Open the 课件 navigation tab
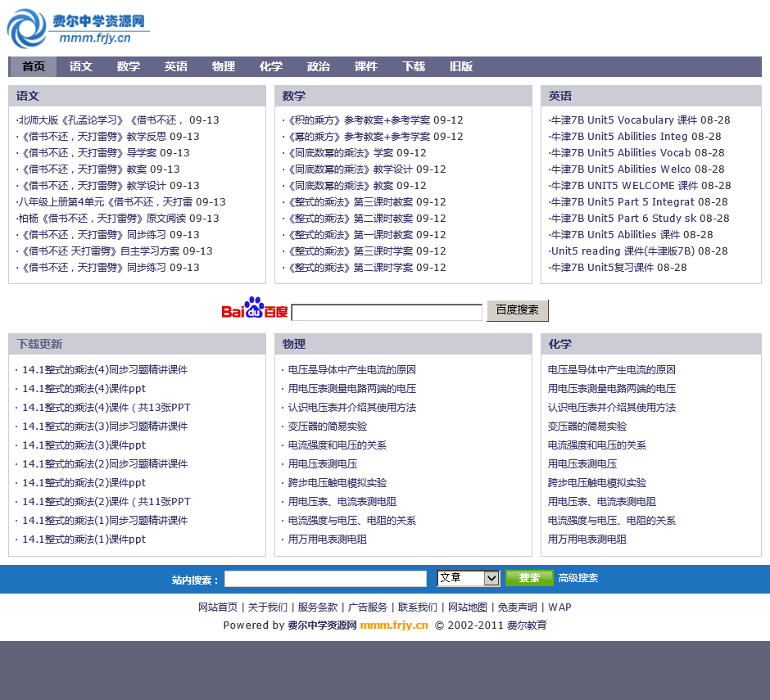This screenshot has width=770, height=700. tap(366, 67)
